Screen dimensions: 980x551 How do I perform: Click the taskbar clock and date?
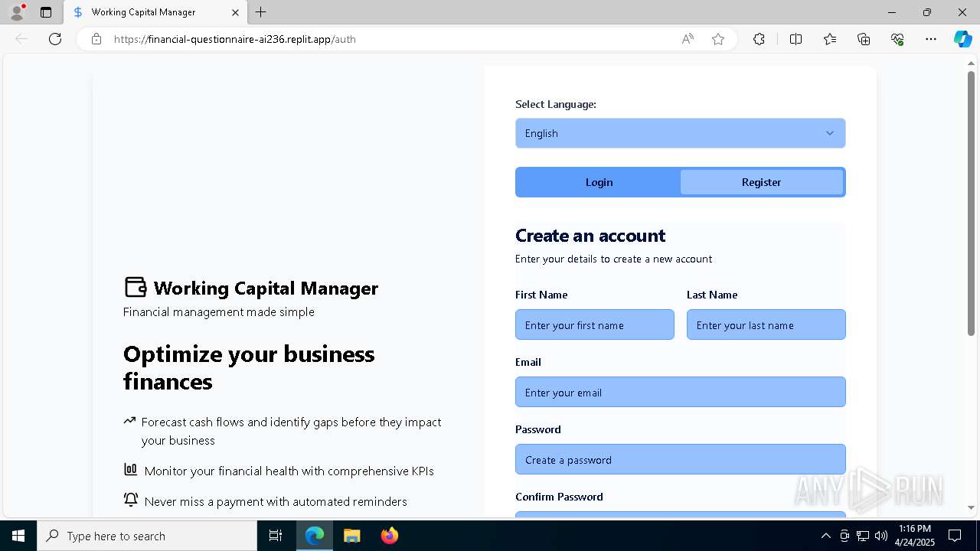[x=914, y=536]
